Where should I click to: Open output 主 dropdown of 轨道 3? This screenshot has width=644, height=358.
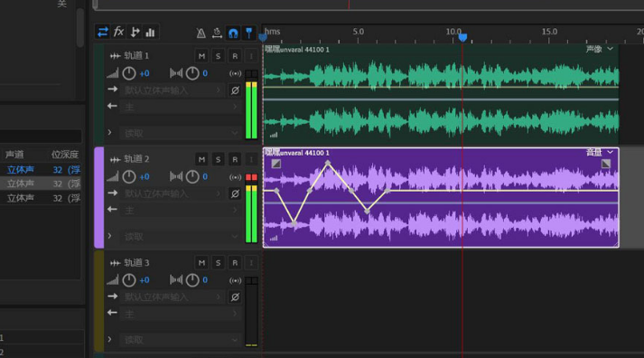pyautogui.click(x=181, y=314)
